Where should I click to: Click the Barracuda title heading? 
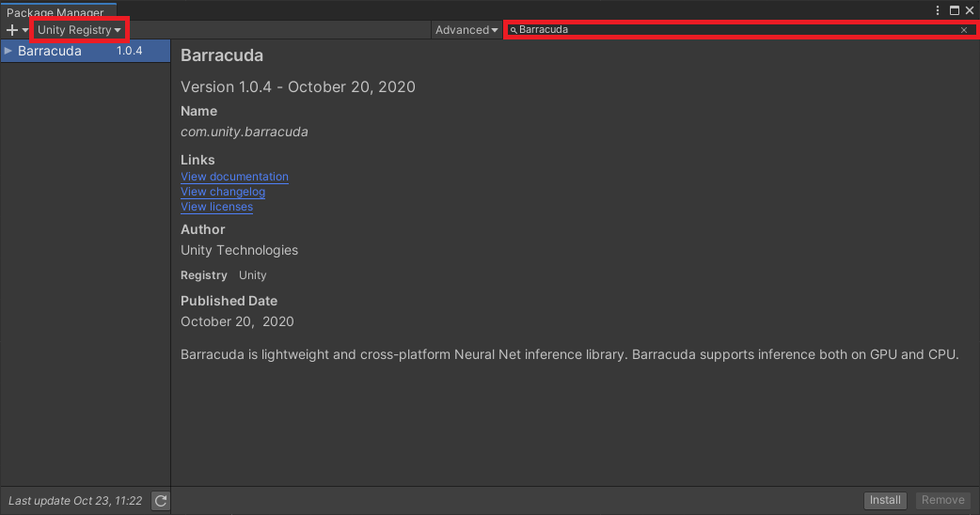[222, 55]
